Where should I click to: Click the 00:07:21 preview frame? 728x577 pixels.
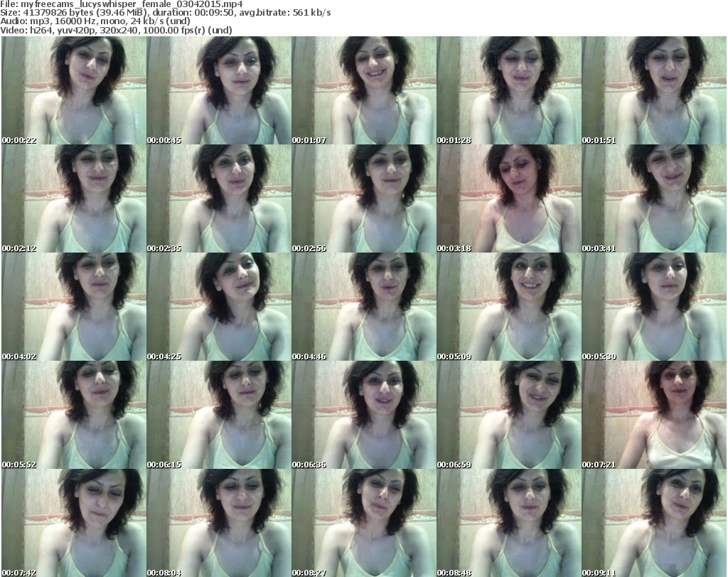coord(654,414)
